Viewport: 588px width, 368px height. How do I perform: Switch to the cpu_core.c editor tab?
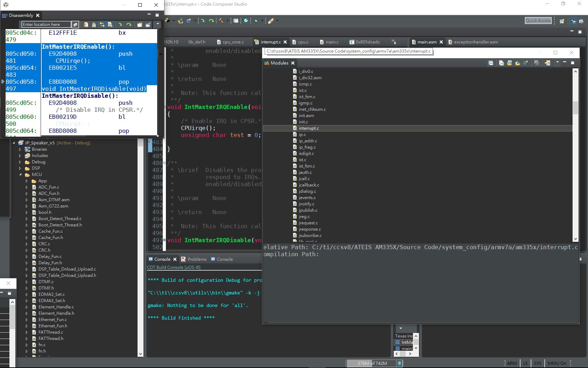(233, 42)
